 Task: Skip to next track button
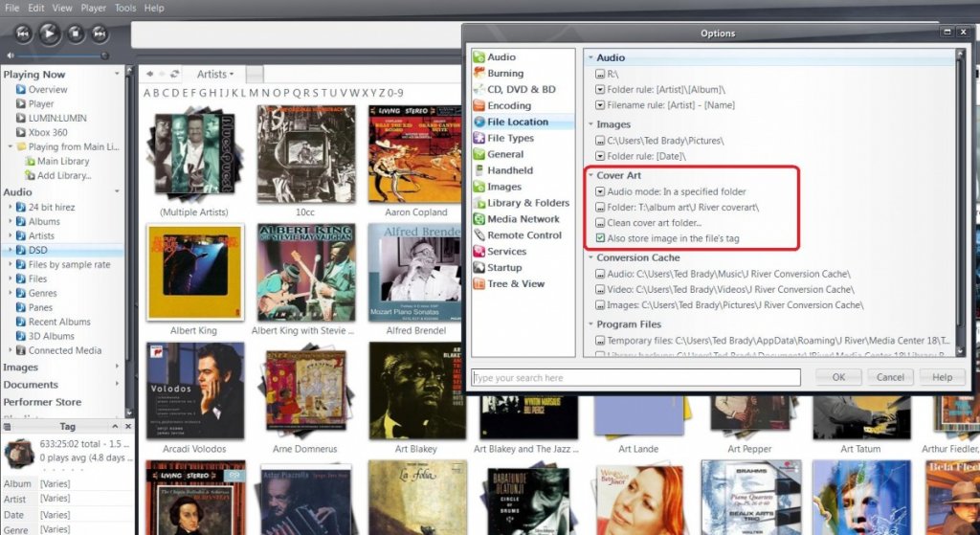point(100,33)
